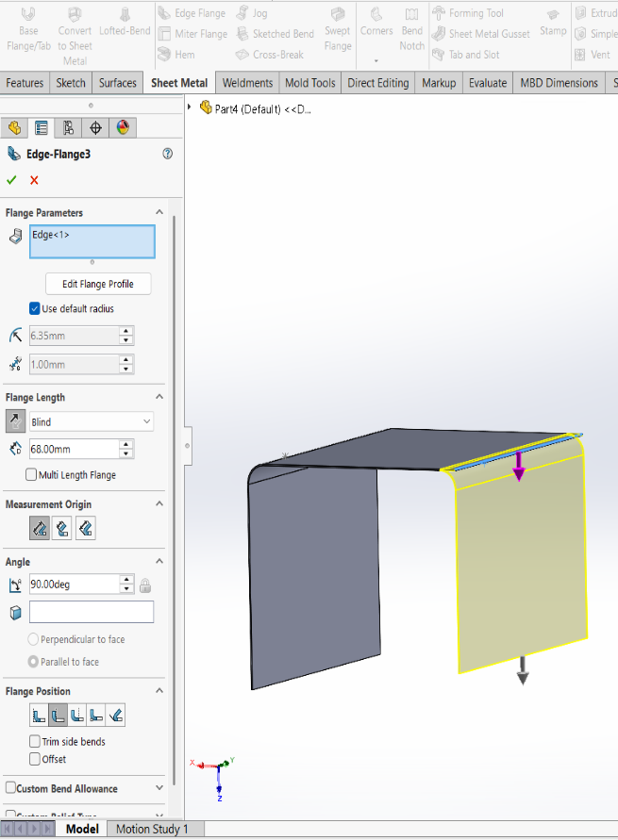The image size is (618, 840).
Task: Select Parallel to face radio button
Action: tap(33, 662)
